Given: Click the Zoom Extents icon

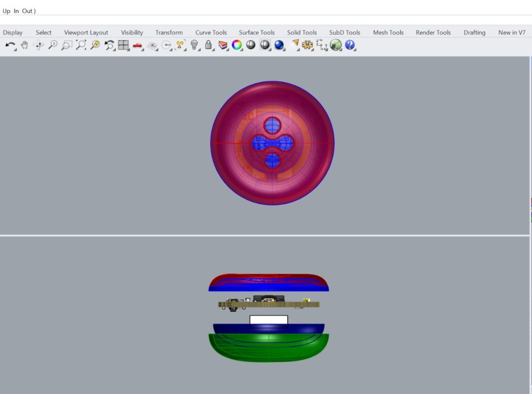Looking at the screenshot, I should 81,45.
